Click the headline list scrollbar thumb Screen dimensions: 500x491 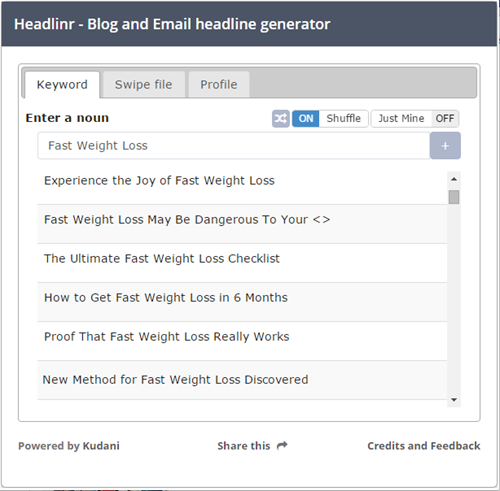[454, 197]
